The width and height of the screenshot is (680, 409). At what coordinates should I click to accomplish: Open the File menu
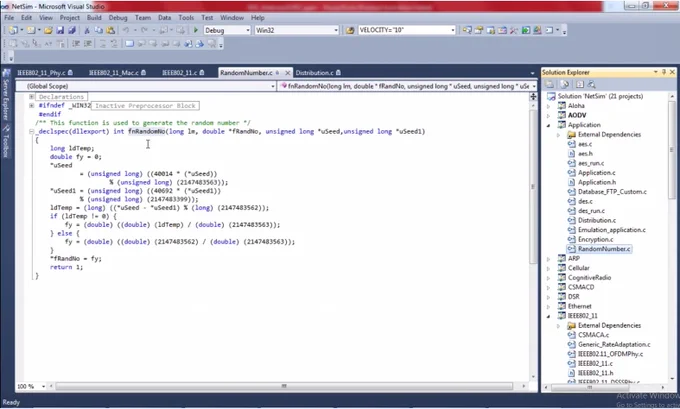9,18
